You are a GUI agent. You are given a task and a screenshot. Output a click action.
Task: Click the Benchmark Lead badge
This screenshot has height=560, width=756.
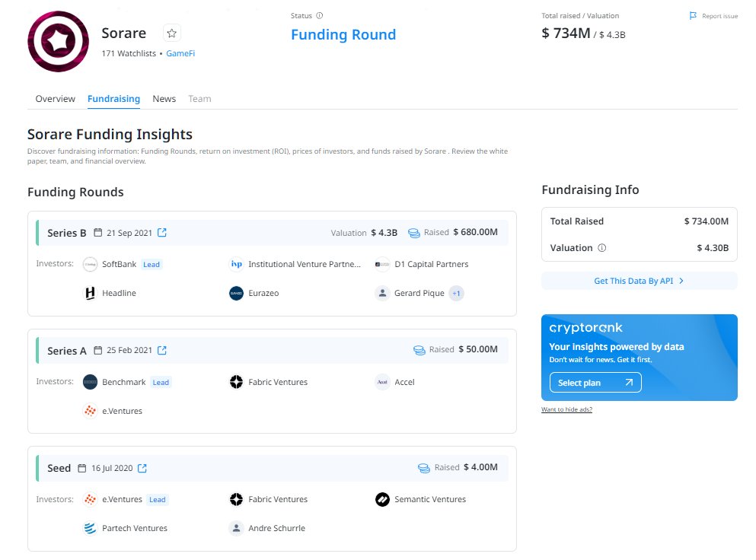pos(161,383)
